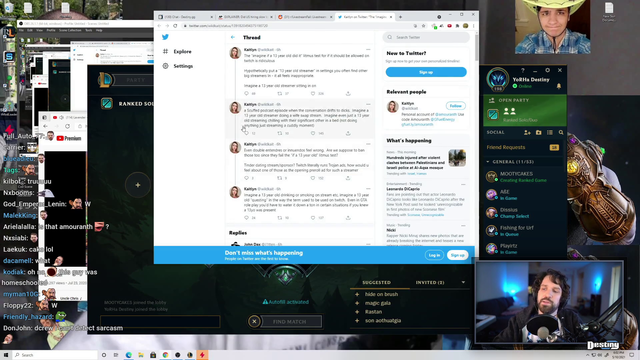Screen dimensions: 640x360
Task: Search friends in Social panel
Action: coord(561,132)
